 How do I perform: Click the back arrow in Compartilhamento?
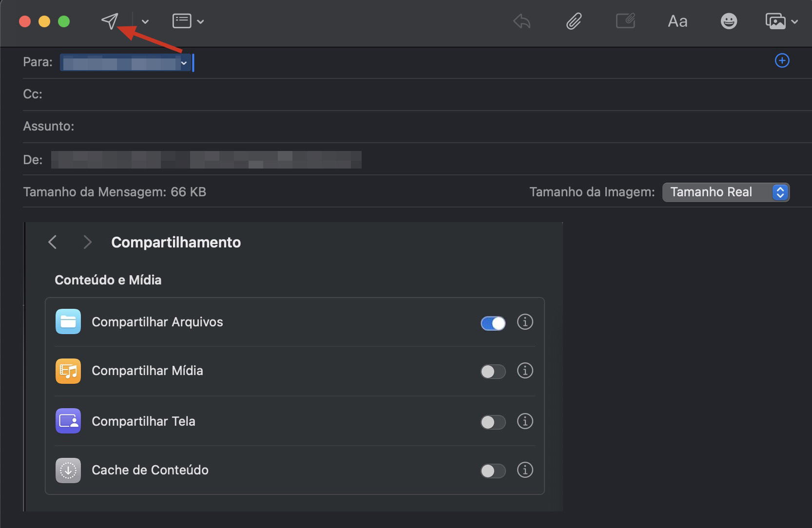click(x=53, y=242)
